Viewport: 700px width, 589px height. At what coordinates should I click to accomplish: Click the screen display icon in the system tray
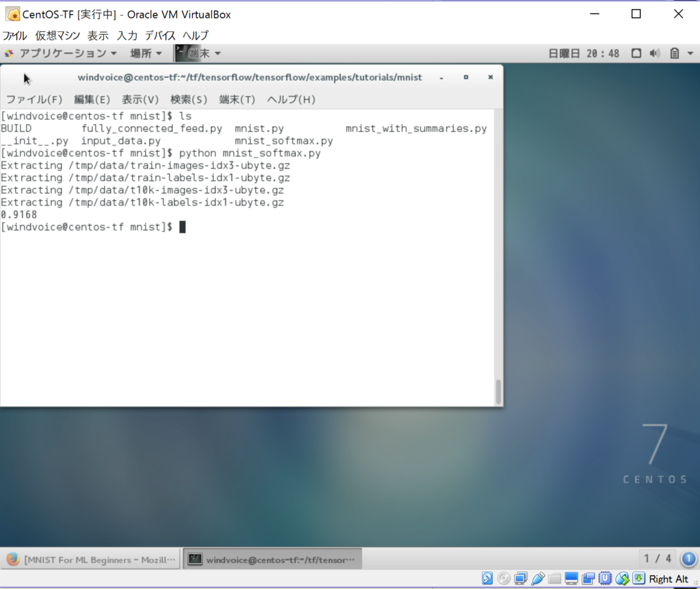coord(636,53)
